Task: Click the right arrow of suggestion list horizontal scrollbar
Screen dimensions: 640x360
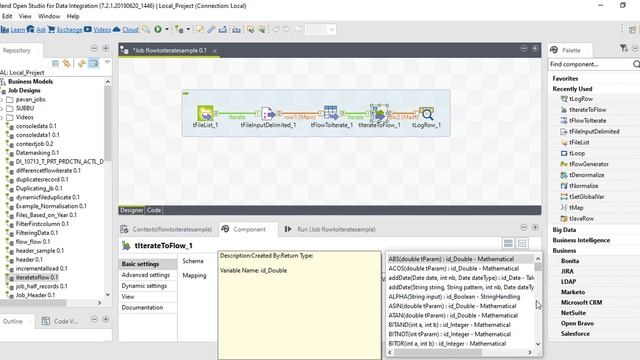Action: [530, 352]
